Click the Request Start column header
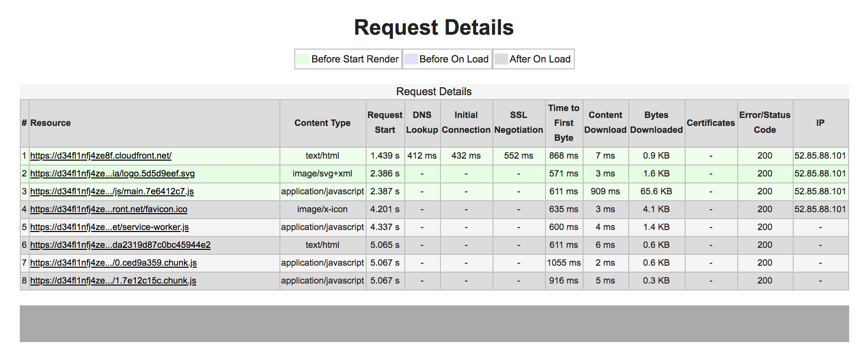 pos(385,122)
